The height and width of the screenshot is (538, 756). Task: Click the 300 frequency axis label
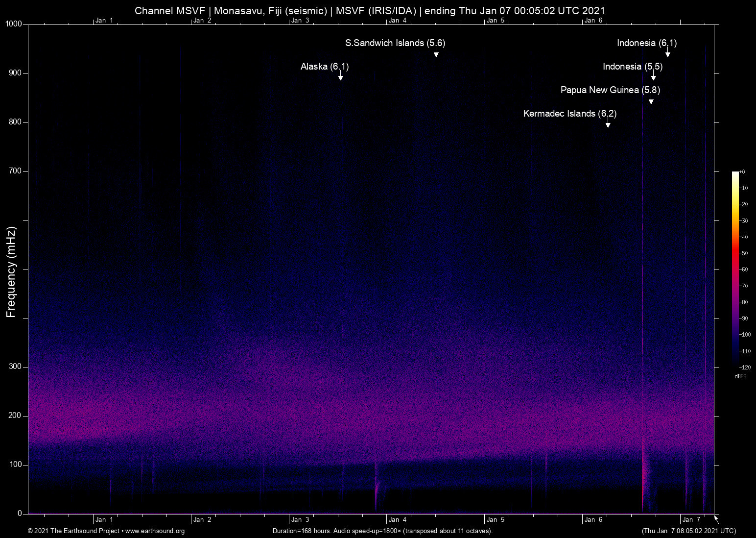[x=16, y=367]
